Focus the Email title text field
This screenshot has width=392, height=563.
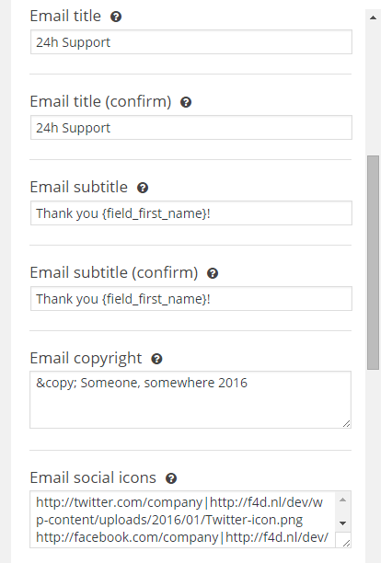191,42
